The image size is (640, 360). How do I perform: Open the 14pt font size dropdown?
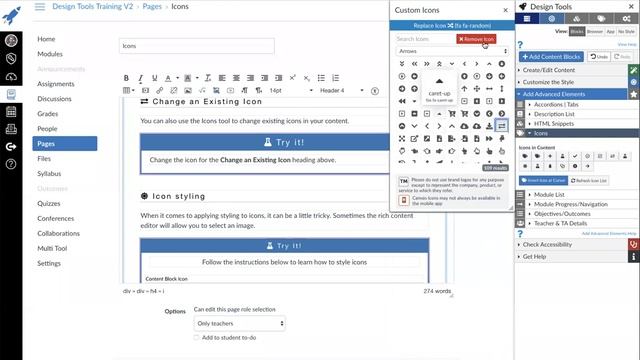(x=291, y=90)
